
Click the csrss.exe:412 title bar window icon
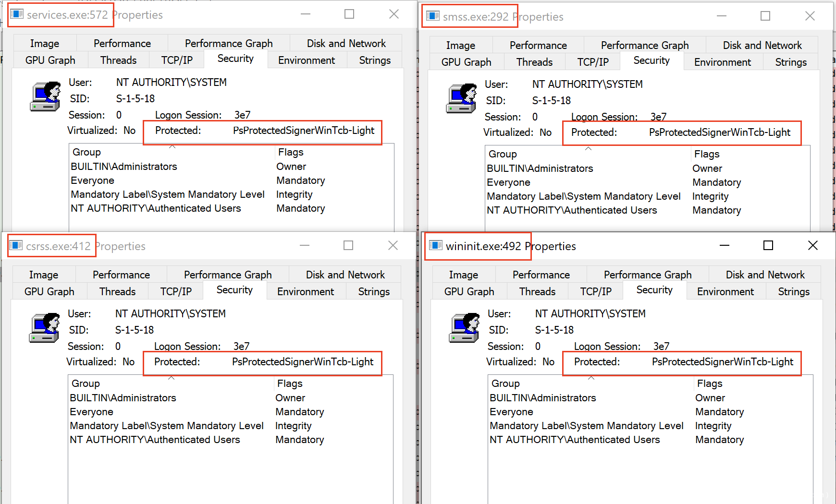pos(16,245)
